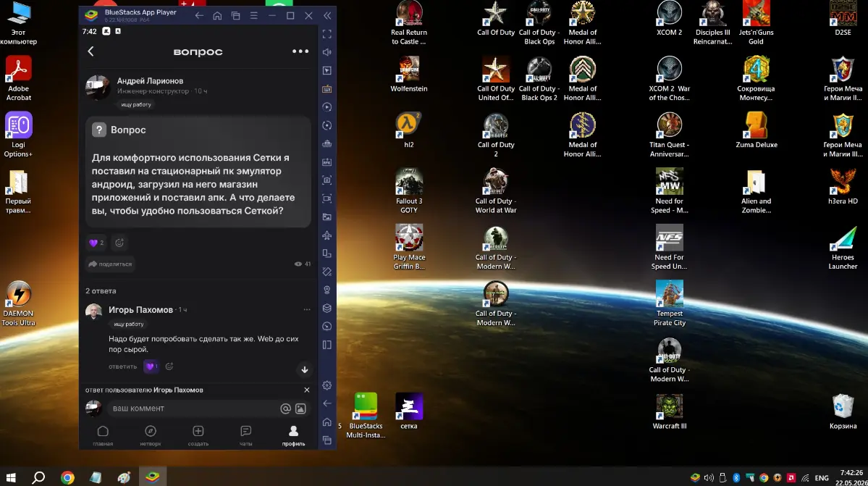Click Игорь Пахомов's avatar thumbnail
868x486 pixels.
click(x=93, y=311)
